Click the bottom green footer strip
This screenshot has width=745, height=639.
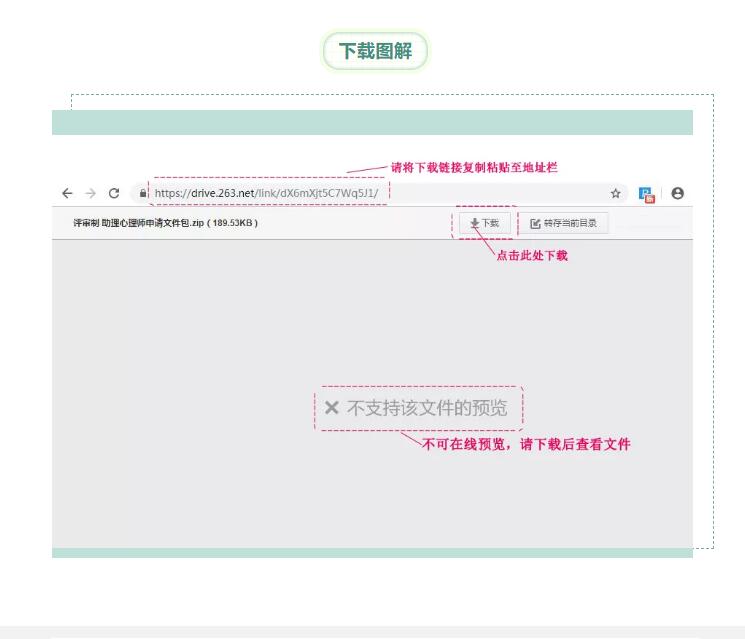coord(372,553)
